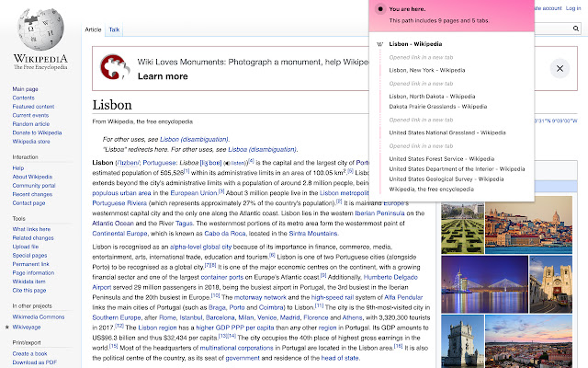588x368 pixels.
Task: Open 'United States Geological Survey' path entry
Action: [x=444, y=178]
